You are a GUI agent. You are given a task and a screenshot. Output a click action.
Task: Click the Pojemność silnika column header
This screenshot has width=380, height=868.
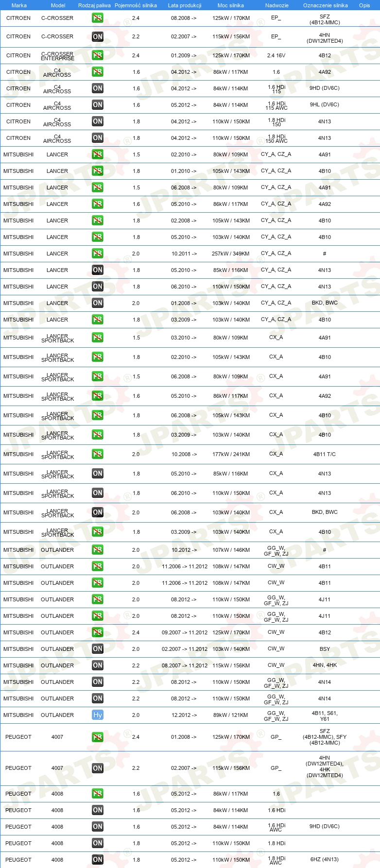tap(136, 5)
